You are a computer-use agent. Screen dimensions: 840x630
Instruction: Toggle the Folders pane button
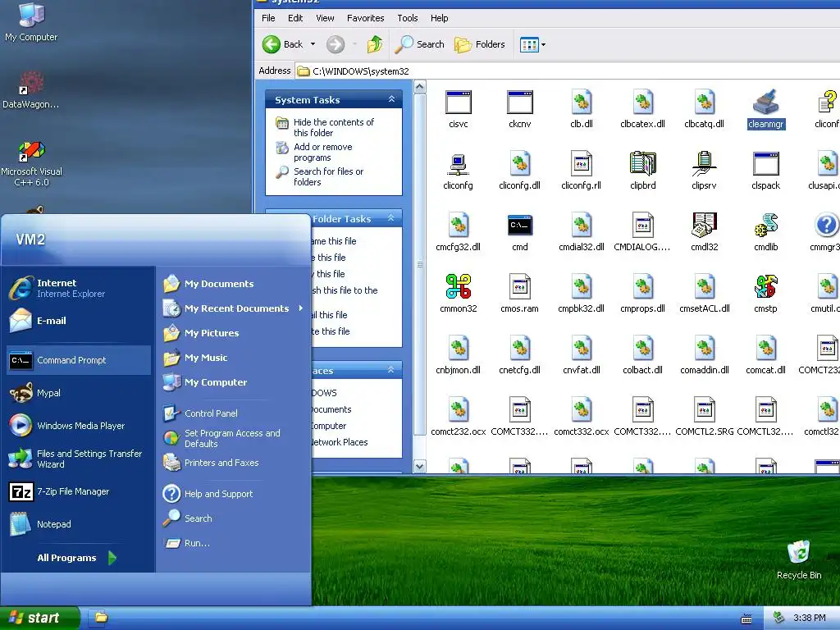pyautogui.click(x=480, y=44)
